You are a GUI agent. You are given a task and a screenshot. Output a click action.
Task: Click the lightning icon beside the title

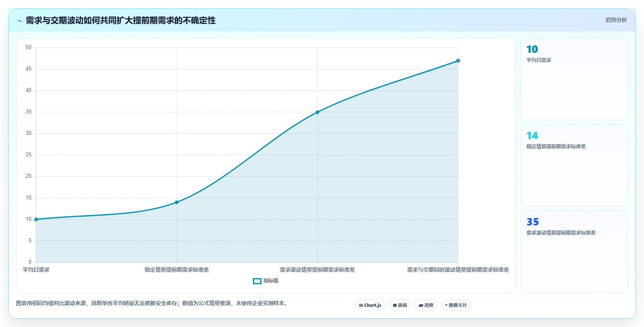tap(19, 21)
